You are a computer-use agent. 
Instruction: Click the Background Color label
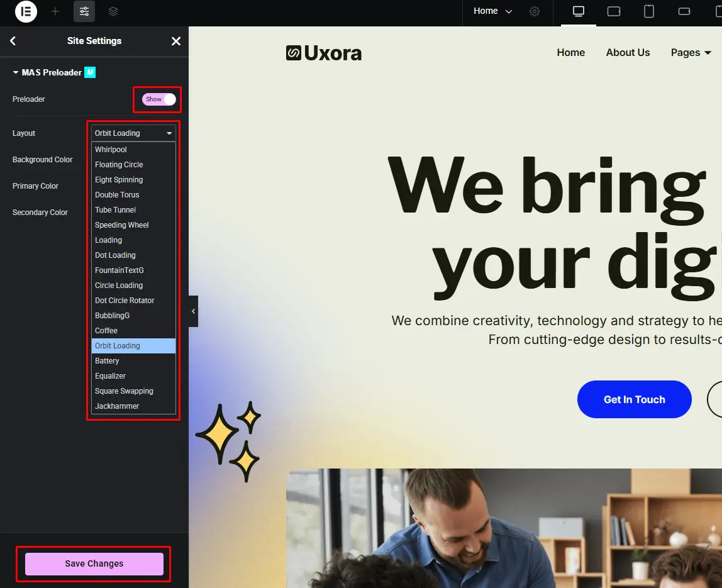[42, 160]
